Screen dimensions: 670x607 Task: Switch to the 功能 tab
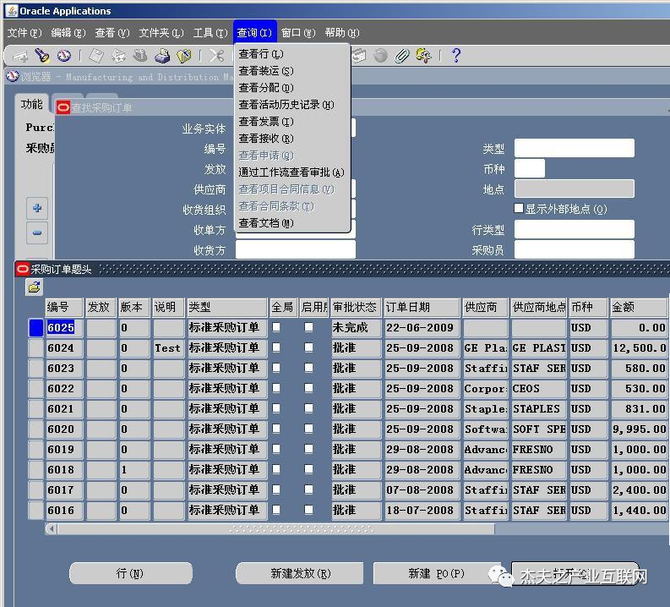(x=32, y=104)
